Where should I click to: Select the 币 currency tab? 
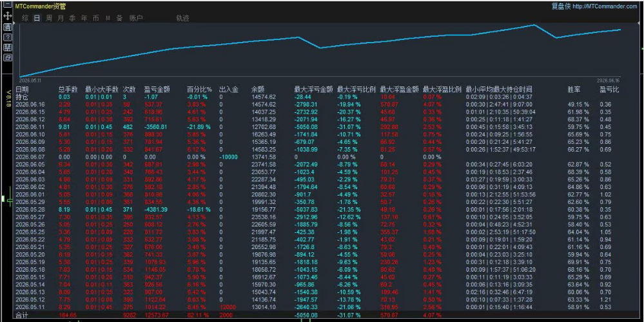95,18
